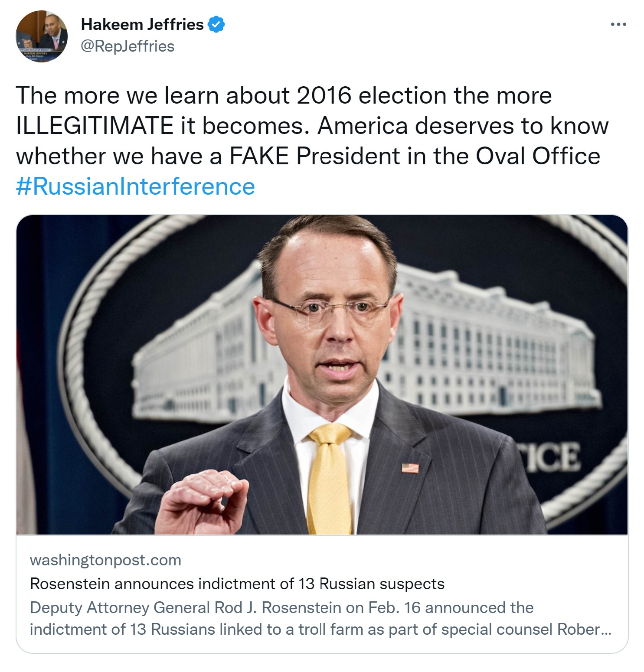Open Hakeem Jeffries profile avatar
644x672 pixels.
[x=42, y=36]
